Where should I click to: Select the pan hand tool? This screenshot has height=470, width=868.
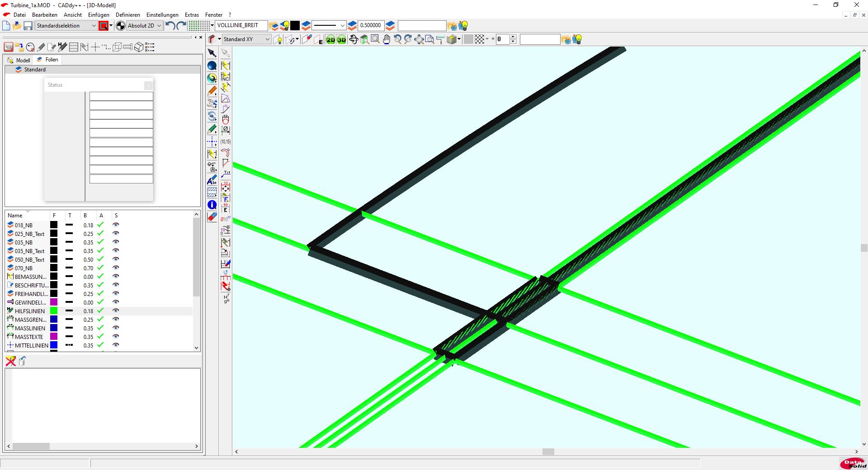(x=387, y=40)
